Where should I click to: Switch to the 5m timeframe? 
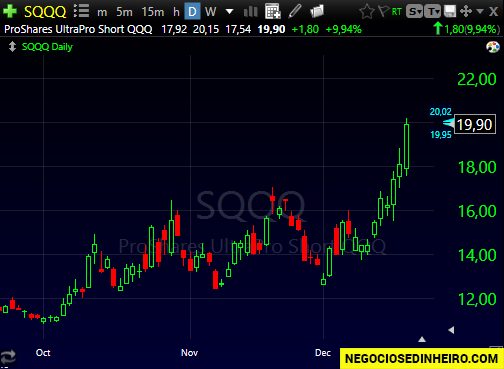point(124,12)
